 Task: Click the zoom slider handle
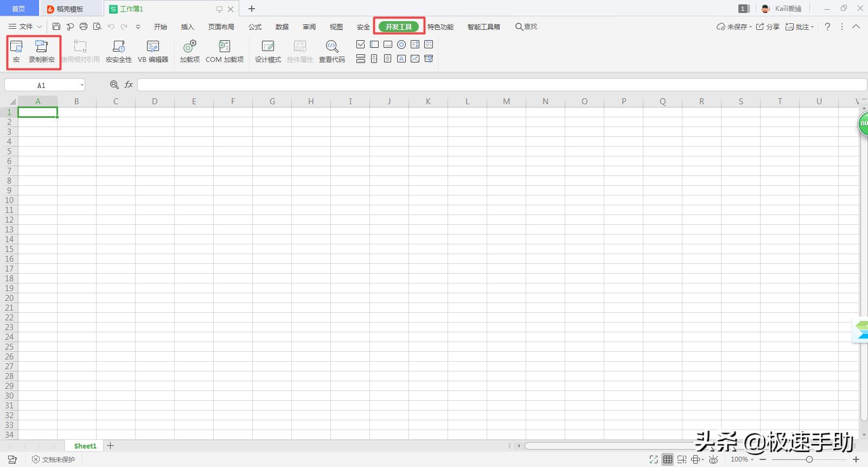point(809,459)
